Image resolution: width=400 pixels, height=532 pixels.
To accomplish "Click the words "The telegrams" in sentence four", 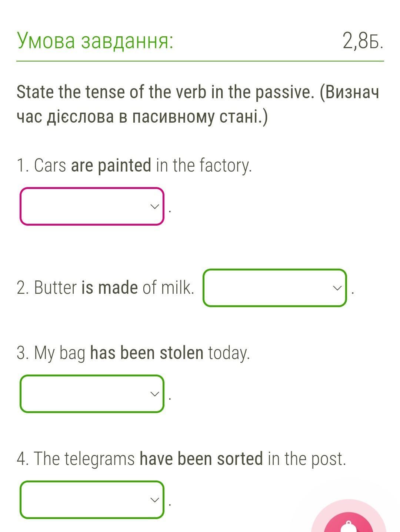I will [x=84, y=459].
